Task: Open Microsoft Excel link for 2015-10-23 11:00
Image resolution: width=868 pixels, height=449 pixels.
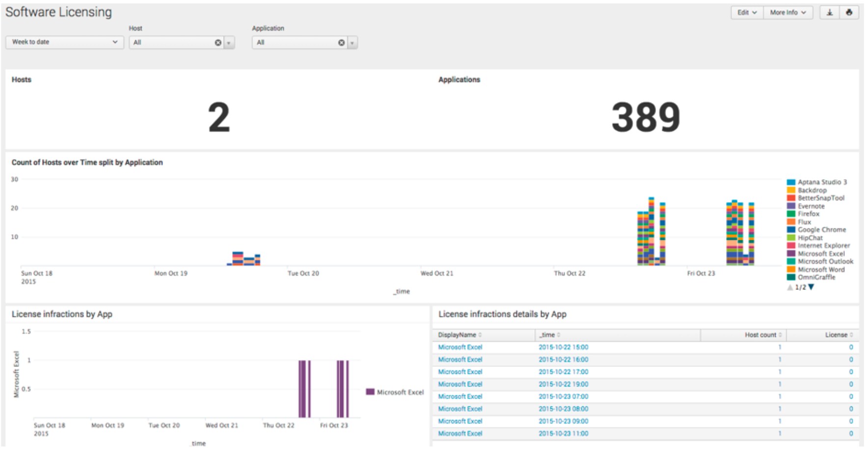Action: point(460,433)
